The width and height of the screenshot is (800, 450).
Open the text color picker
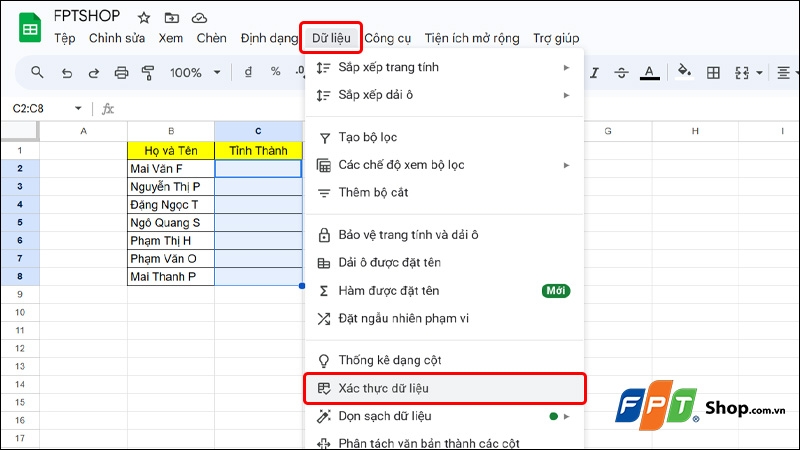(x=649, y=73)
